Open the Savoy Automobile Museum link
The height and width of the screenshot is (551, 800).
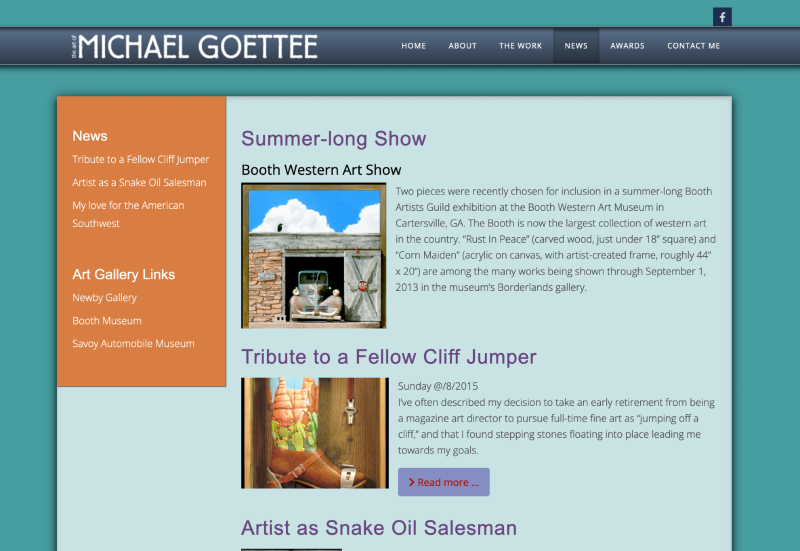click(133, 344)
